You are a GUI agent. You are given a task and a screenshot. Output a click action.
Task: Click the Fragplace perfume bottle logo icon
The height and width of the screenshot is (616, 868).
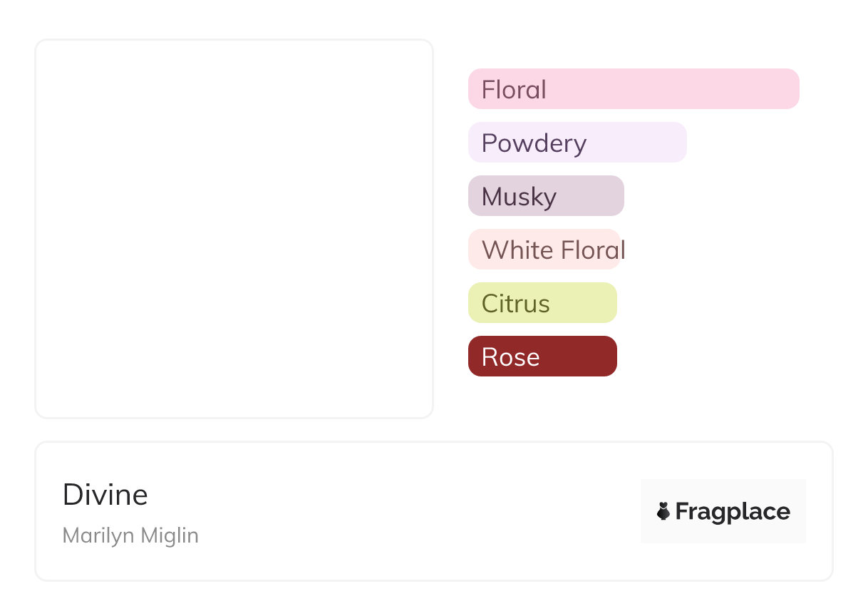(x=663, y=511)
